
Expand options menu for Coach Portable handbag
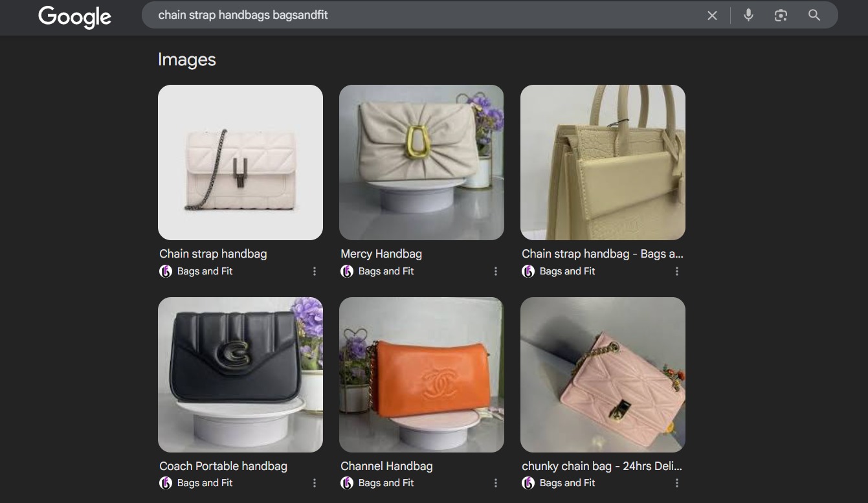(315, 483)
